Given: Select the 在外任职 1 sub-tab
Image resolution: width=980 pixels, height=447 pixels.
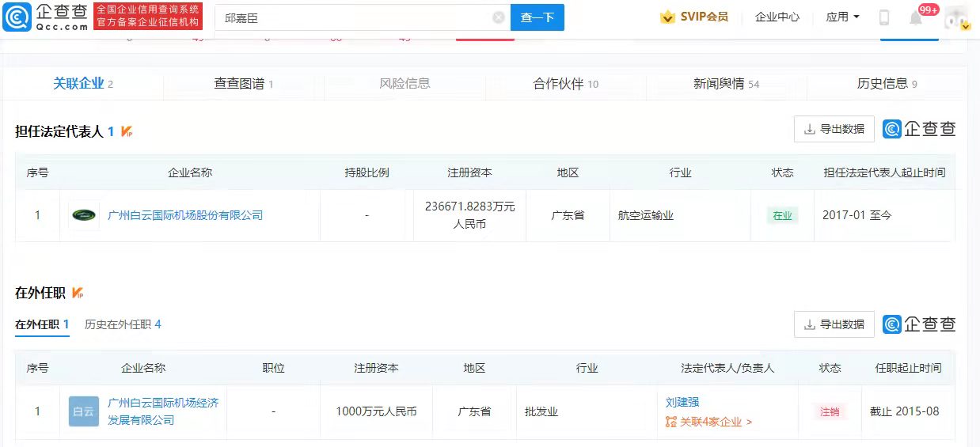Looking at the screenshot, I should pyautogui.click(x=42, y=324).
